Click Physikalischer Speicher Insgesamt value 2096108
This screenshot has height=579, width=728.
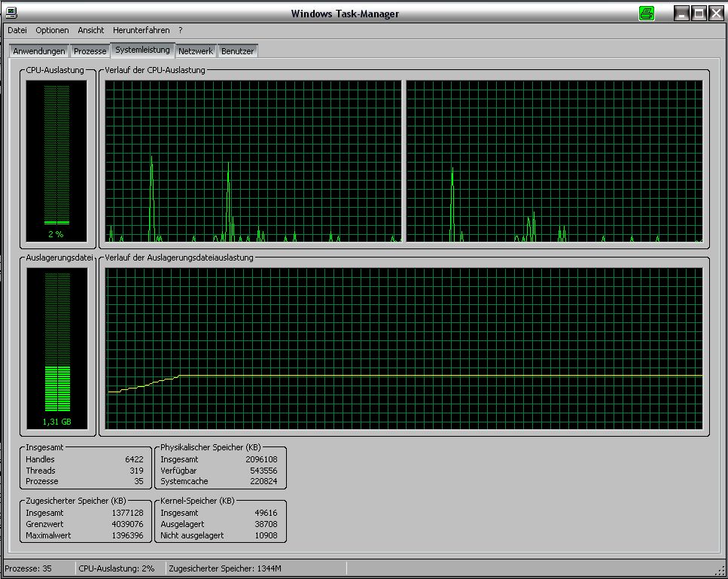(261, 459)
